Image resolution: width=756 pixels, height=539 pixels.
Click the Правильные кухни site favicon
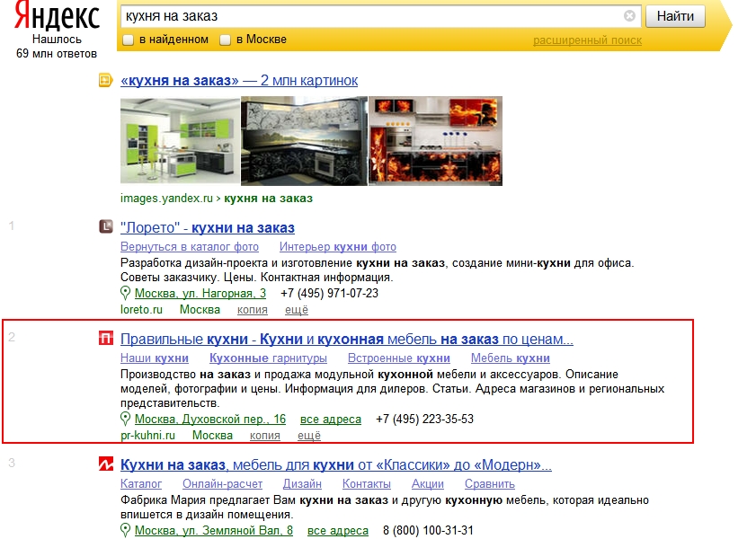105,338
